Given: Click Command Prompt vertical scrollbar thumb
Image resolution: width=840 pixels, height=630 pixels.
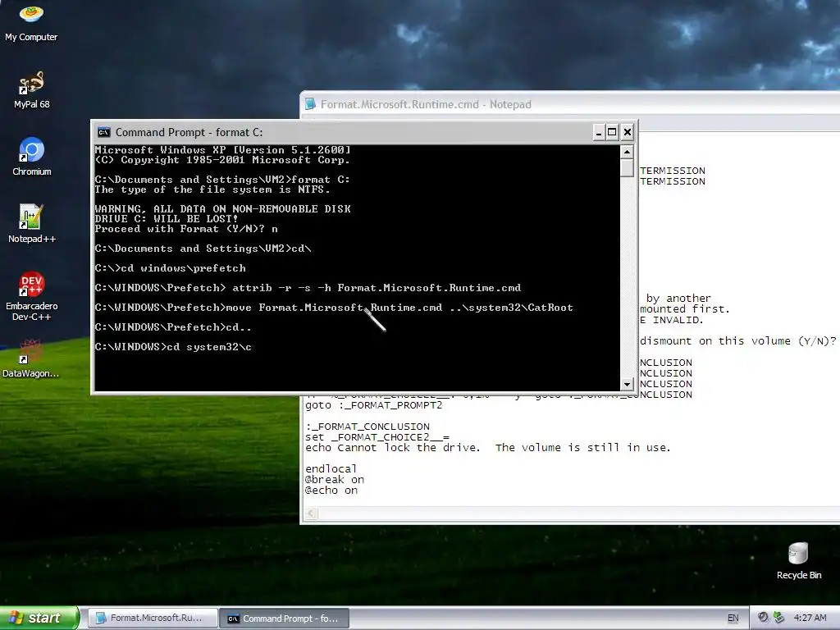Looking at the screenshot, I should coord(627,167).
